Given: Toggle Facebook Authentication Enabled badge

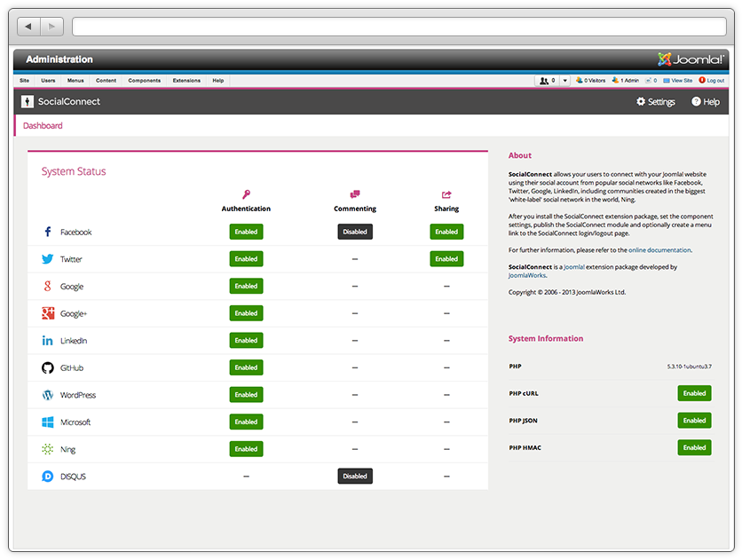Looking at the screenshot, I should pyautogui.click(x=246, y=232).
